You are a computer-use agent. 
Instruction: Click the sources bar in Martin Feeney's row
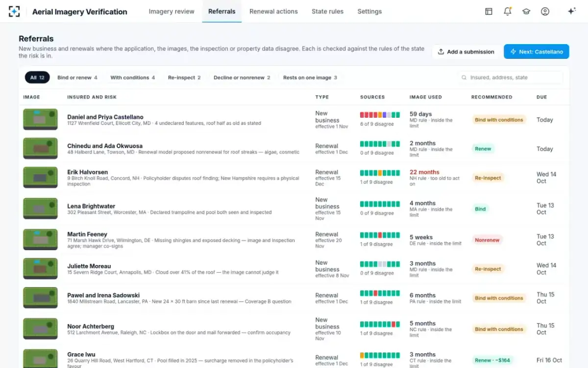[380, 235]
